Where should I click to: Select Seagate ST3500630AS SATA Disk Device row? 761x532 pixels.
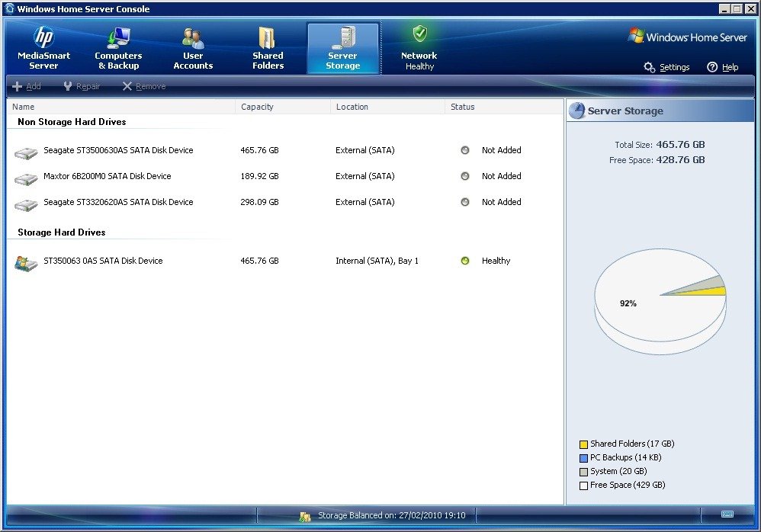pos(285,151)
